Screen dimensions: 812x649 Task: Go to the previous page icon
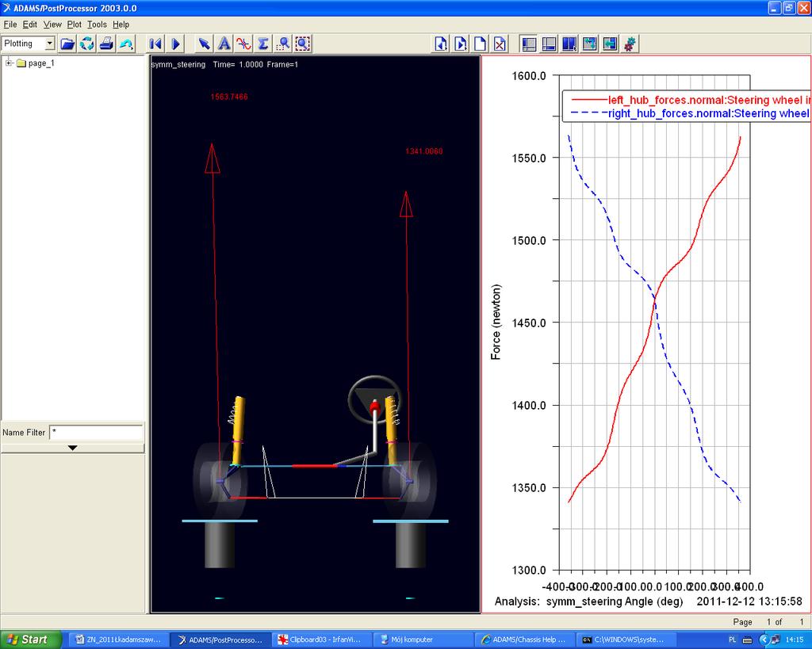(441, 44)
